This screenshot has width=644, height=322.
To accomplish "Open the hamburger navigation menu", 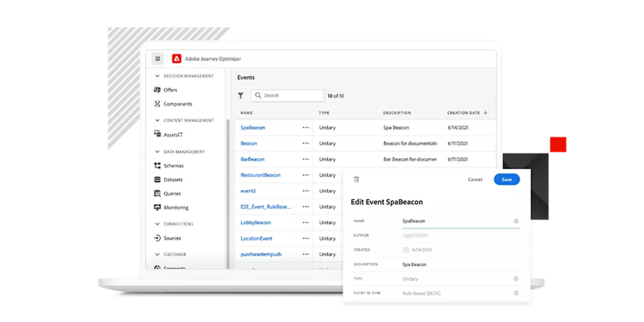I will point(158,58).
